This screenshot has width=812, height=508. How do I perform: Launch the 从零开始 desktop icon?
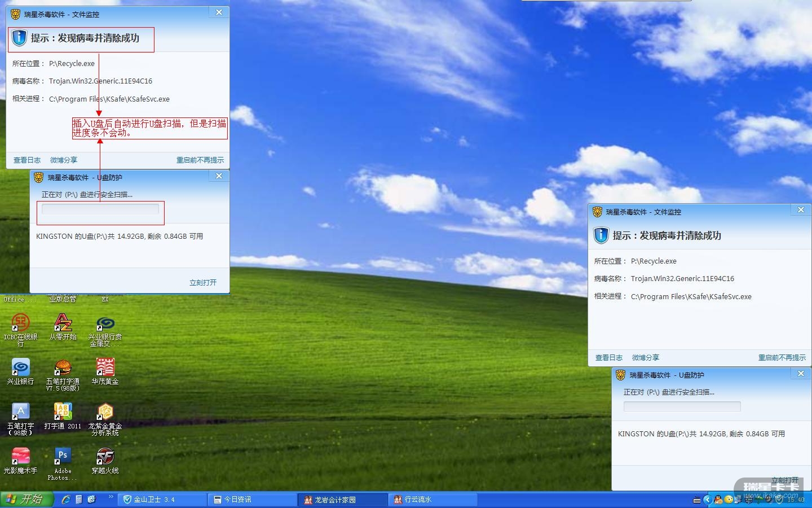pos(63,327)
